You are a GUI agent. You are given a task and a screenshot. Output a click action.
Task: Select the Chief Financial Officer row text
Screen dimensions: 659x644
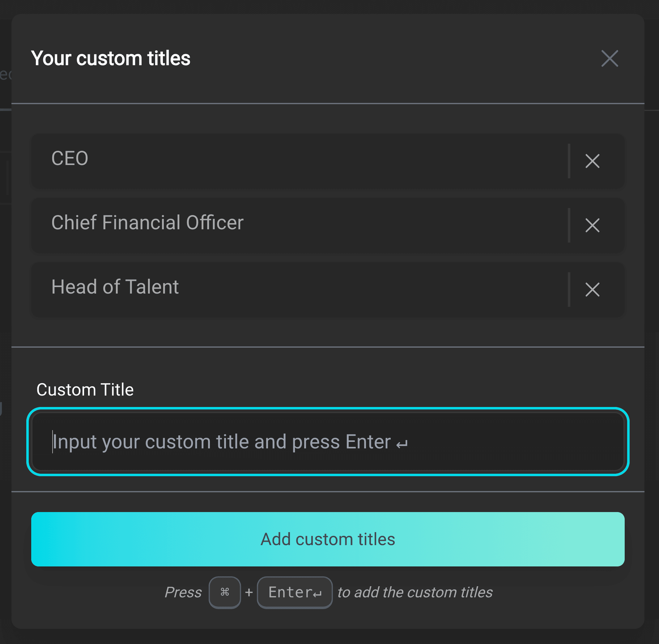(147, 222)
